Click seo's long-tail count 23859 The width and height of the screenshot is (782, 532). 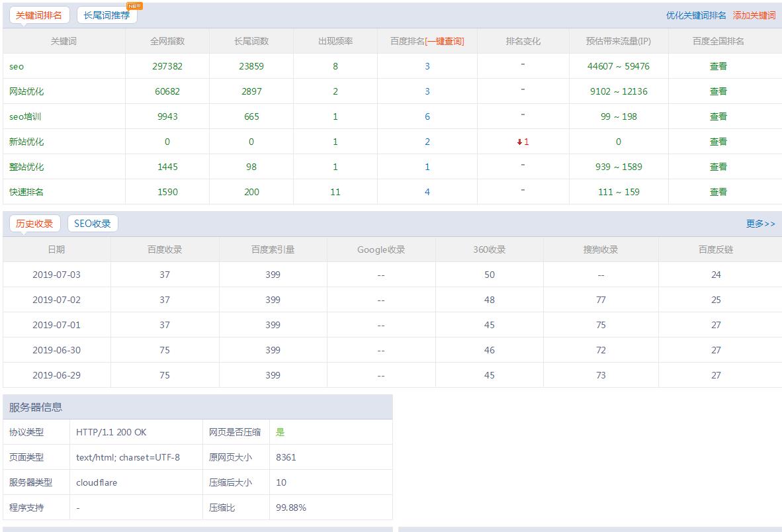coord(251,66)
